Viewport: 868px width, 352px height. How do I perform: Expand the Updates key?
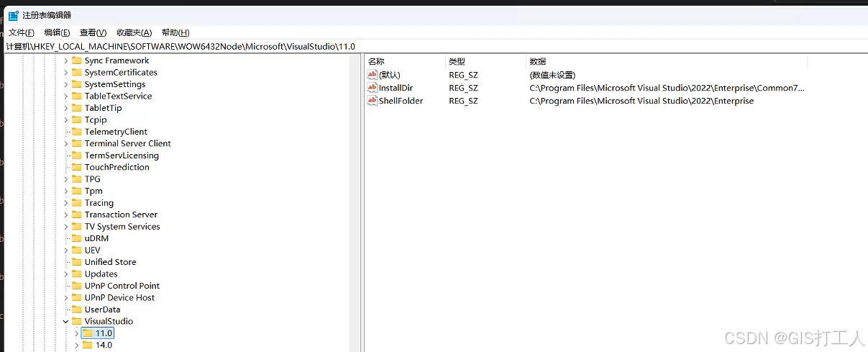66,274
